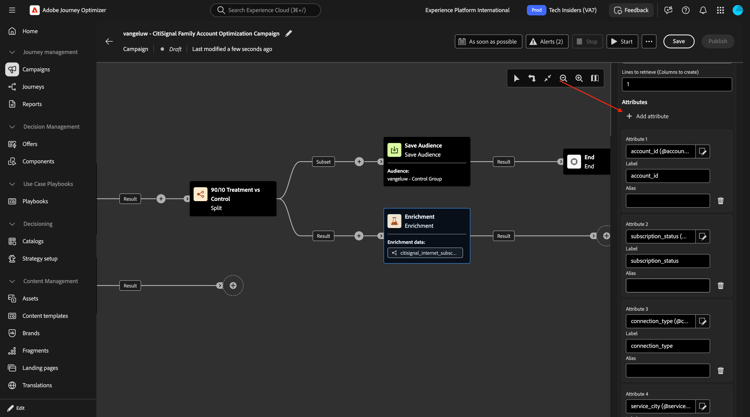The height and width of the screenshot is (417, 750).
Task: Collapse the Decisioning section
Action: point(12,224)
